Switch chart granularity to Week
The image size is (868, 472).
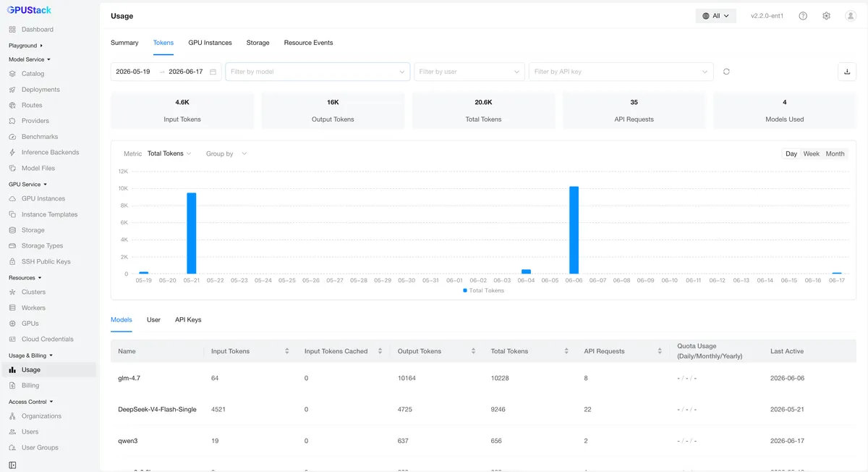pyautogui.click(x=812, y=153)
